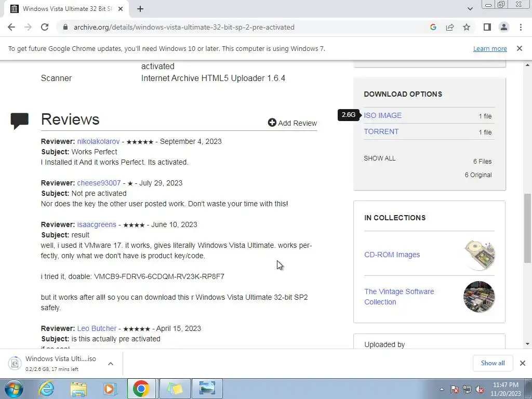Viewport: 532px width, 399px height.
Task: Launch Internet Explorer from taskbar
Action: click(46, 389)
